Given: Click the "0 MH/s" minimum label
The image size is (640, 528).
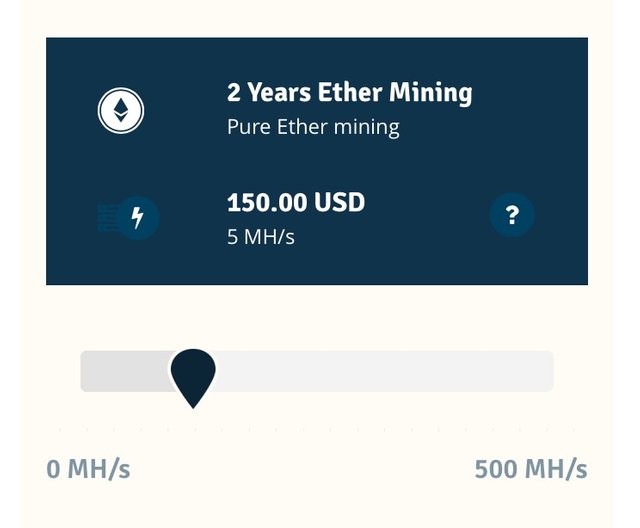Looking at the screenshot, I should pyautogui.click(x=88, y=469).
